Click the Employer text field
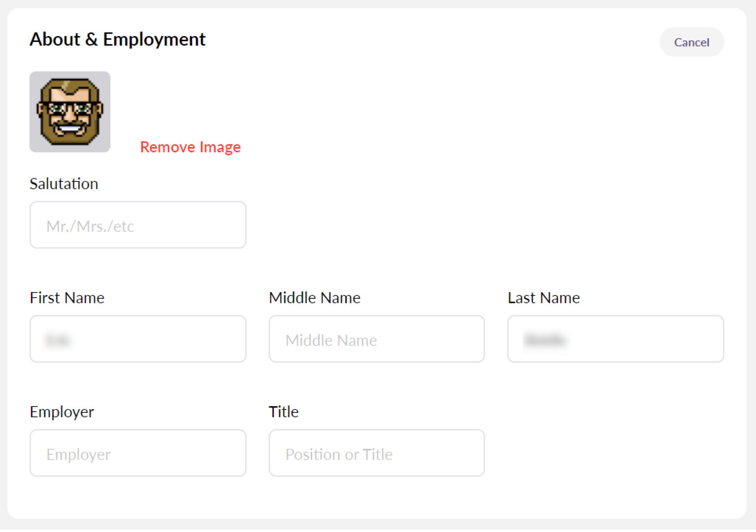The image size is (756, 532). 138,453
